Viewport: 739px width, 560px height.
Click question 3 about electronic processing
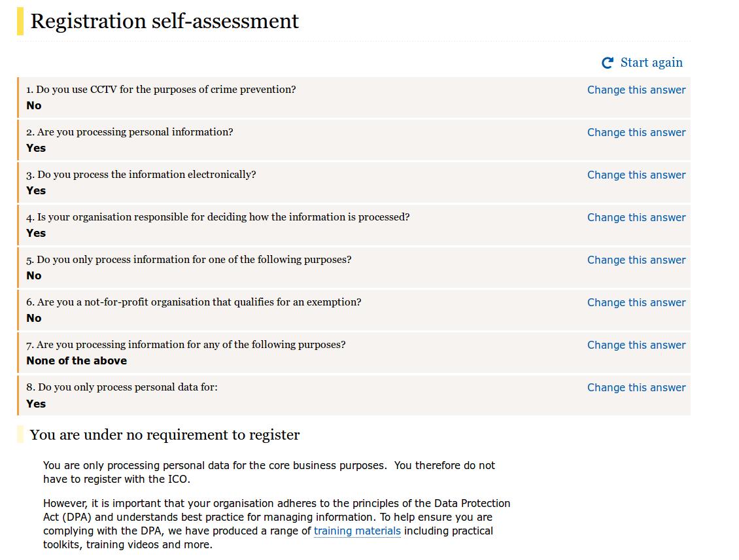[x=141, y=175]
